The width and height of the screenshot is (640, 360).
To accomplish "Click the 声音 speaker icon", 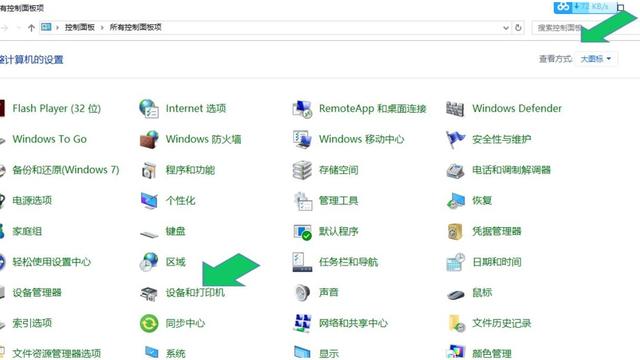I will click(302, 292).
